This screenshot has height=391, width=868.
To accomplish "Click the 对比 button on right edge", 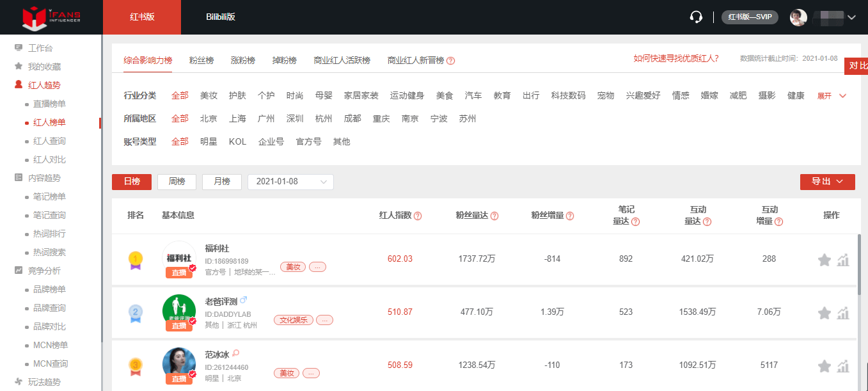I will pyautogui.click(x=858, y=66).
